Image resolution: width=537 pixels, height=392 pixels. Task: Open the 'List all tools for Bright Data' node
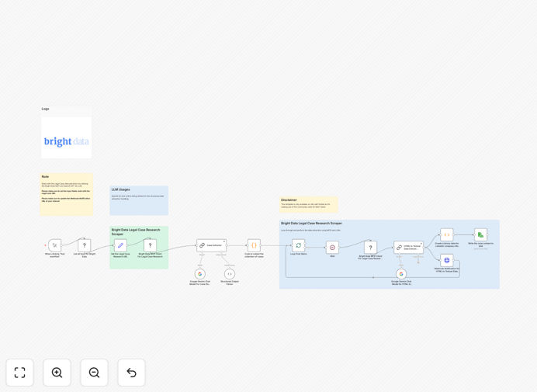(x=85, y=245)
